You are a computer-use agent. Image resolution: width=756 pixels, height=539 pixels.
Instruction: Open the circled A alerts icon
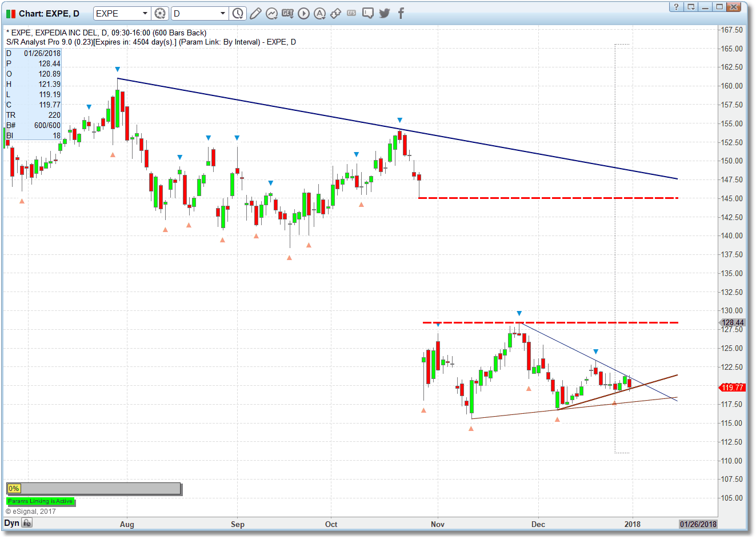click(x=320, y=13)
